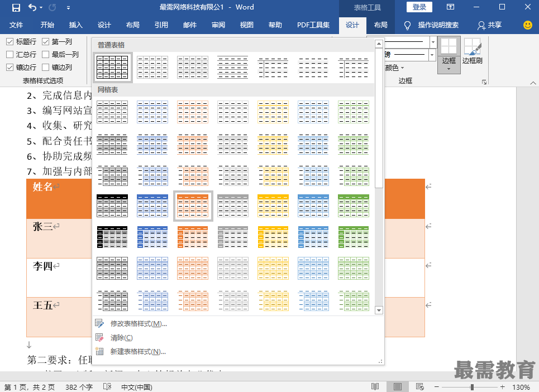Click the Undo arrow icon
Viewport: 539px width, 392px height.
click(x=32, y=7)
